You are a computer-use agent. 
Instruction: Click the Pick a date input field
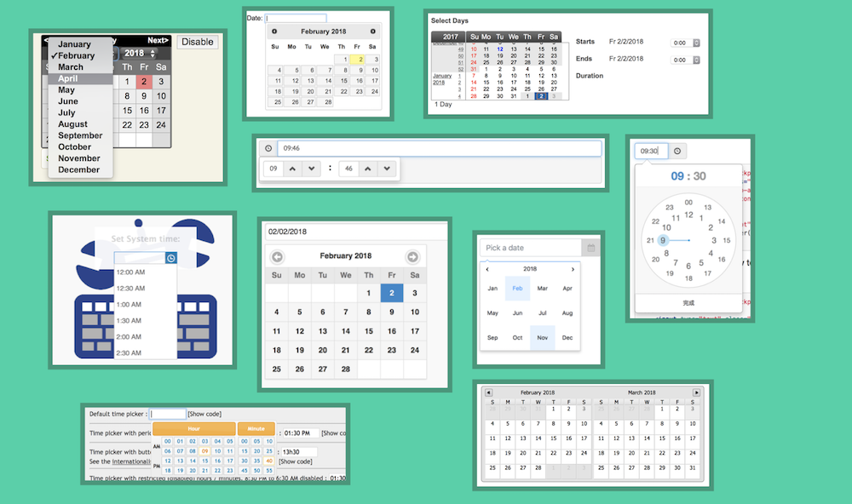coord(530,248)
